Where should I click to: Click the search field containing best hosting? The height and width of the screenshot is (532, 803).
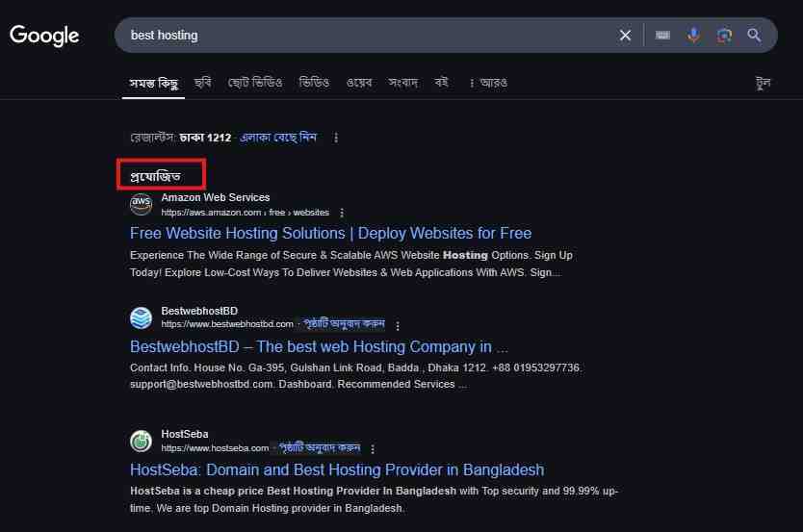[x=366, y=36]
